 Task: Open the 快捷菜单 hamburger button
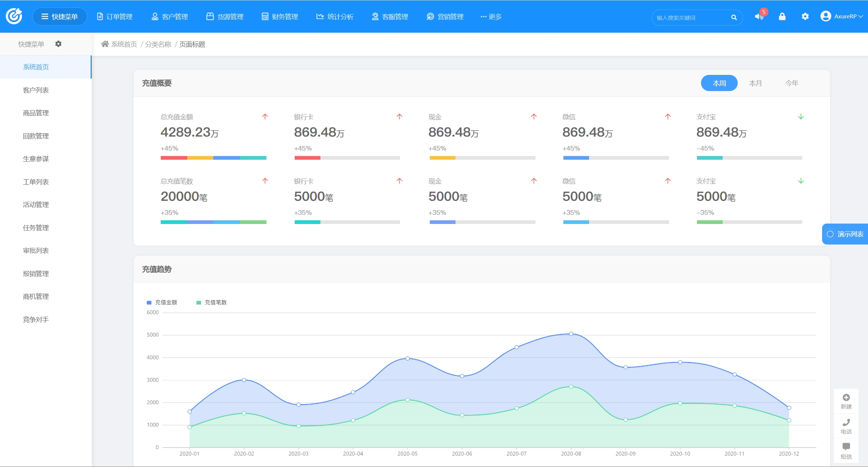pos(59,17)
